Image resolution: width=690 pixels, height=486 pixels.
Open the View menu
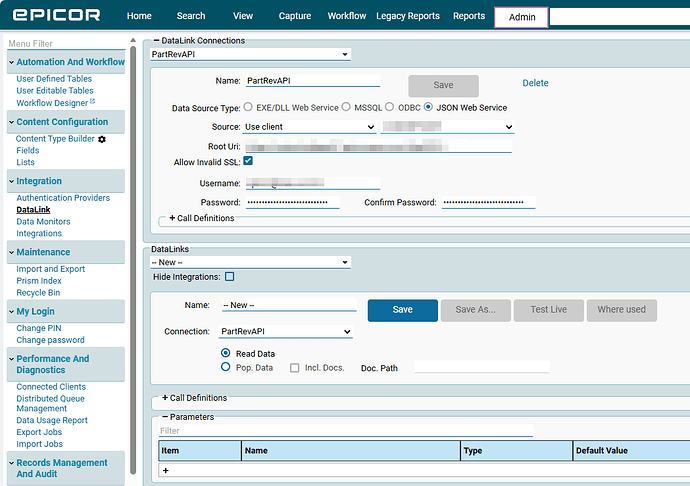243,16
